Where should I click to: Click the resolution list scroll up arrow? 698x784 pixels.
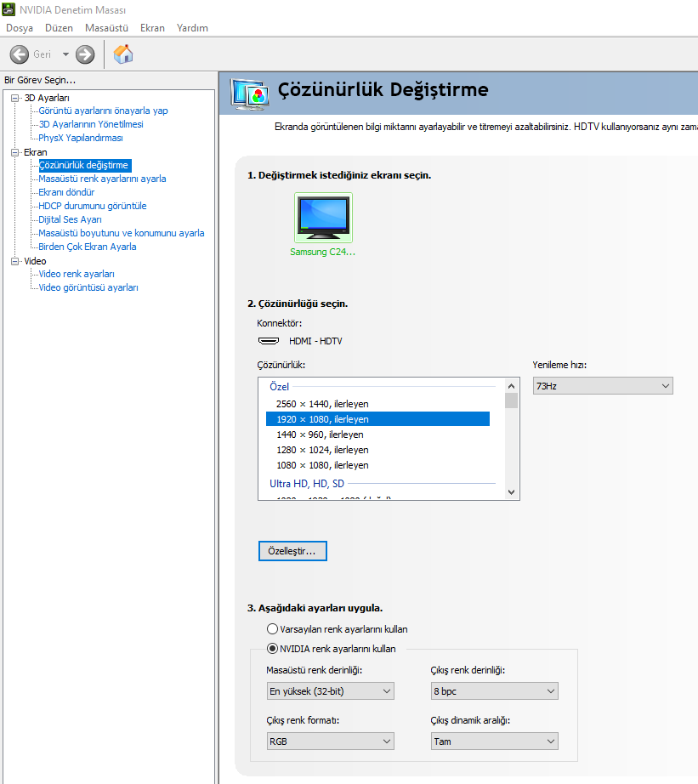(x=511, y=386)
